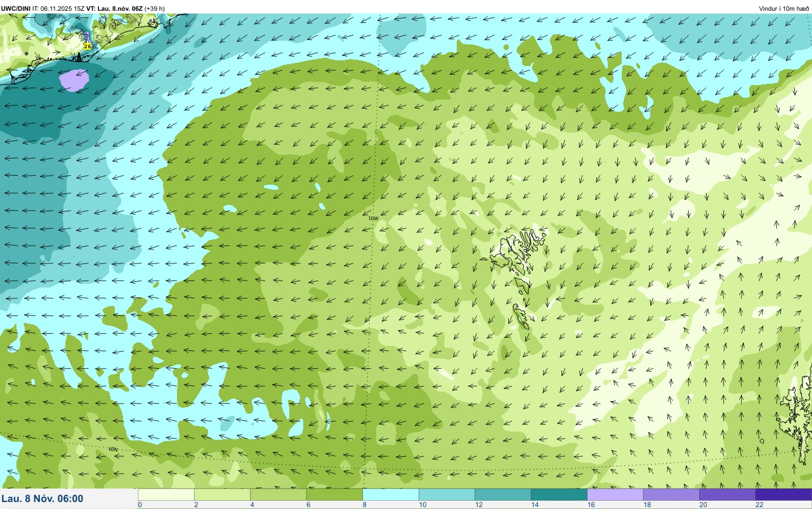
Task: Click the '60N' latitude label
Action: pos(113,449)
